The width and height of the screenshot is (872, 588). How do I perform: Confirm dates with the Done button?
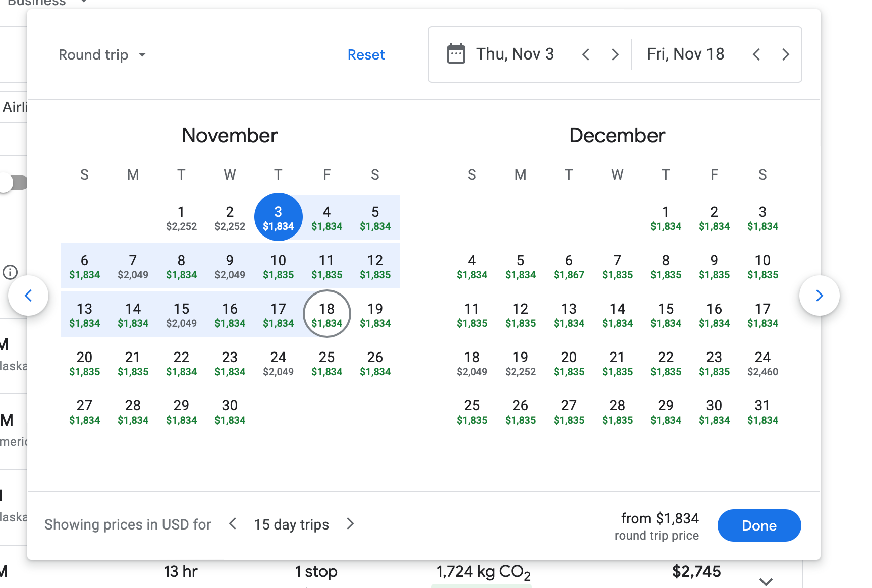click(759, 525)
